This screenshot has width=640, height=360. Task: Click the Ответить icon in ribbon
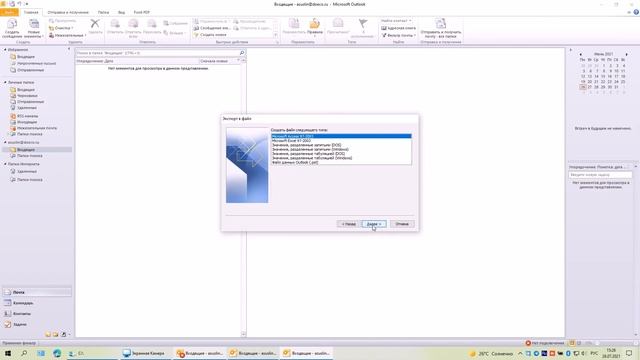point(115,24)
